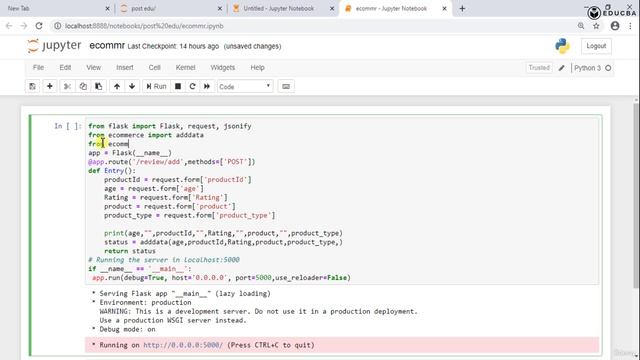Click the kernel idle circle indicator
640x360 pixels.
click(608, 68)
